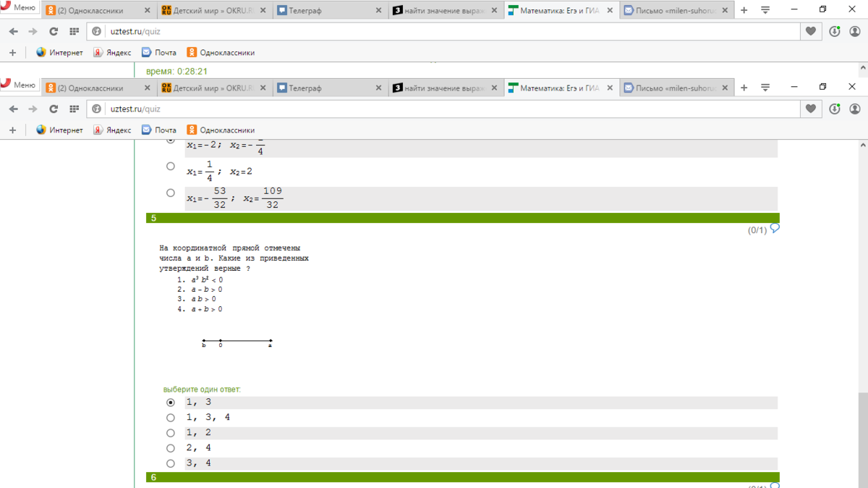Image resolution: width=868 pixels, height=488 pixels.
Task: Open comment bubble icon next to (0/1) score
Action: click(775, 229)
